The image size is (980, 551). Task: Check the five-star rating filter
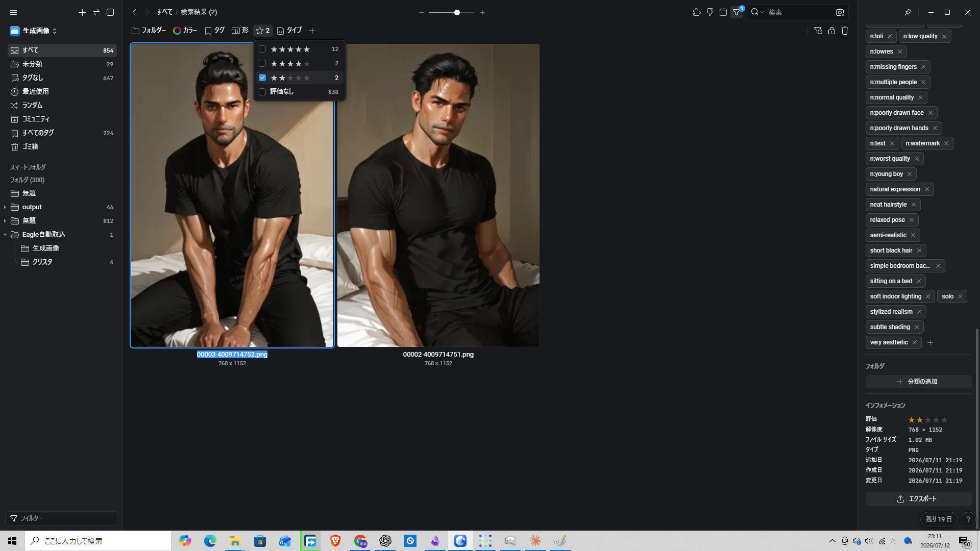point(262,49)
